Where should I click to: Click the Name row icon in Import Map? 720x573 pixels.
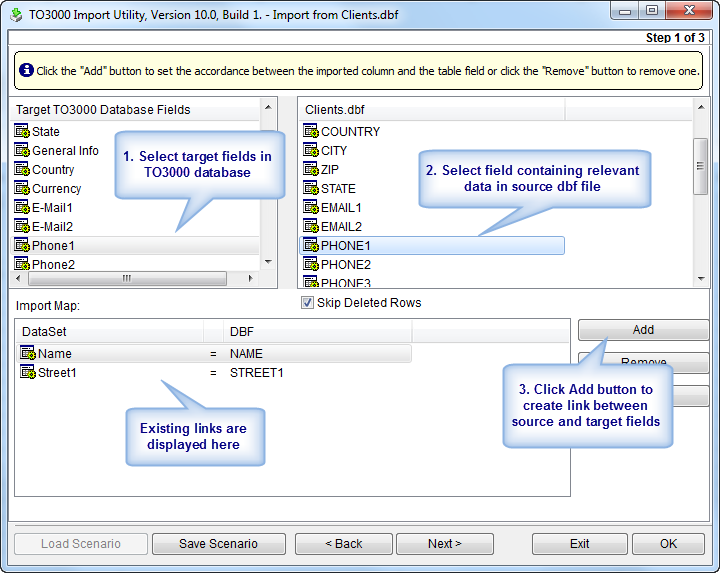28,353
